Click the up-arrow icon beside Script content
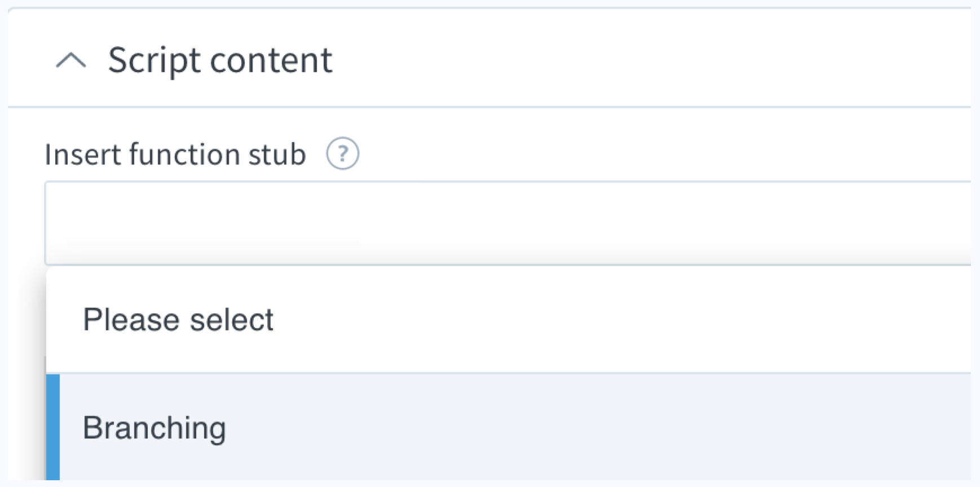This screenshot has width=980, height=487. coord(71,60)
